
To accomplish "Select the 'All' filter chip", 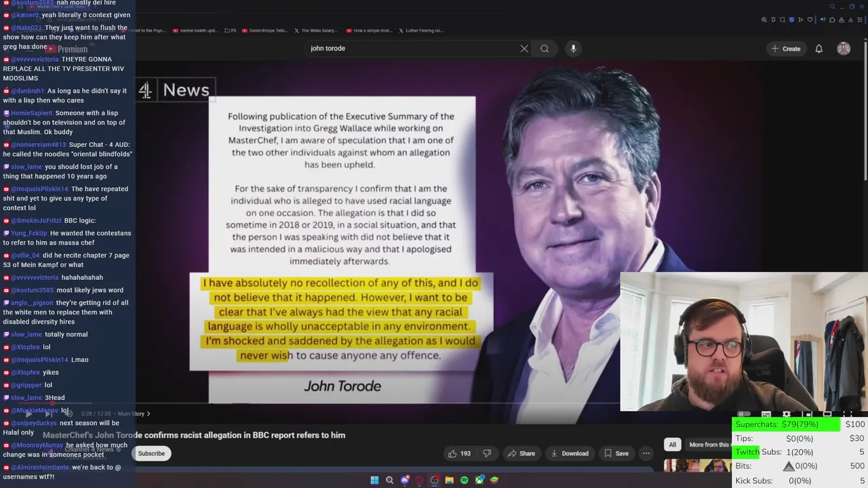I will [672, 445].
